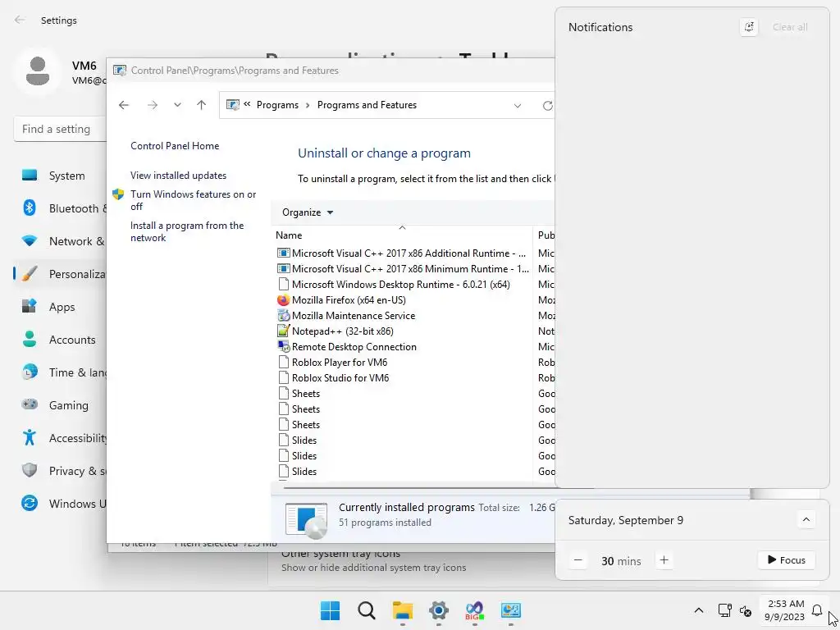Click the network display tray icon
840x630 pixels.
pyautogui.click(x=725, y=610)
